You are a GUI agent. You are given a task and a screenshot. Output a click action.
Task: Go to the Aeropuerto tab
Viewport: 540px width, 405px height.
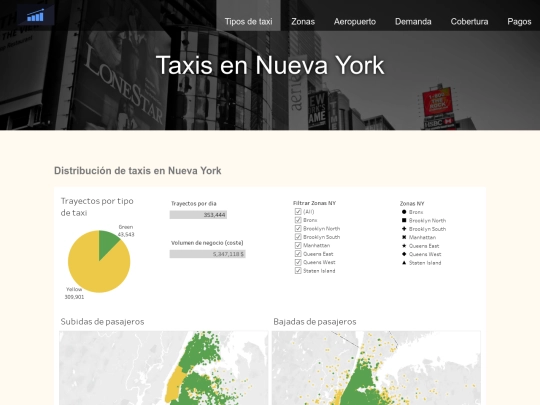(355, 21)
